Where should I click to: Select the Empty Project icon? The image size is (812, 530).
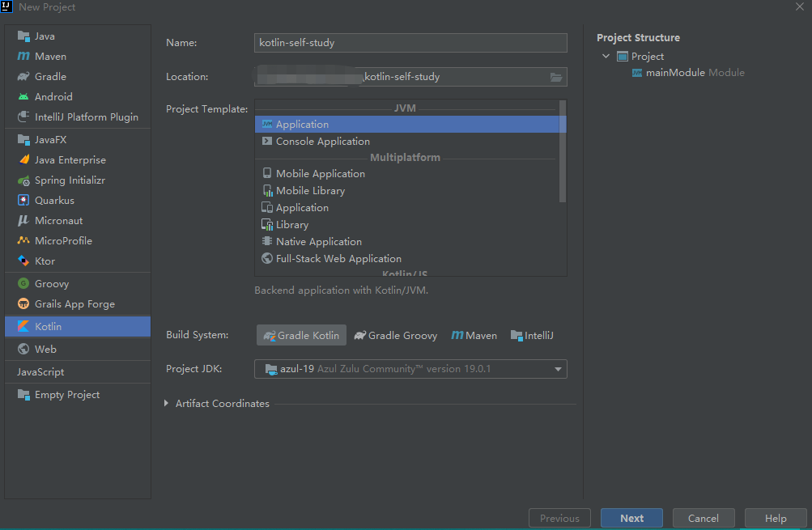pyautogui.click(x=23, y=395)
